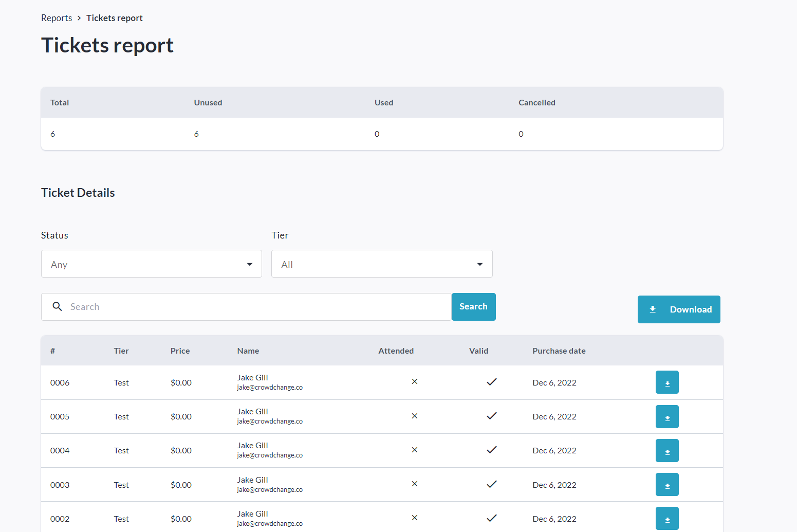
Task: Download ticket 0004 using its row icon
Action: tap(666, 451)
